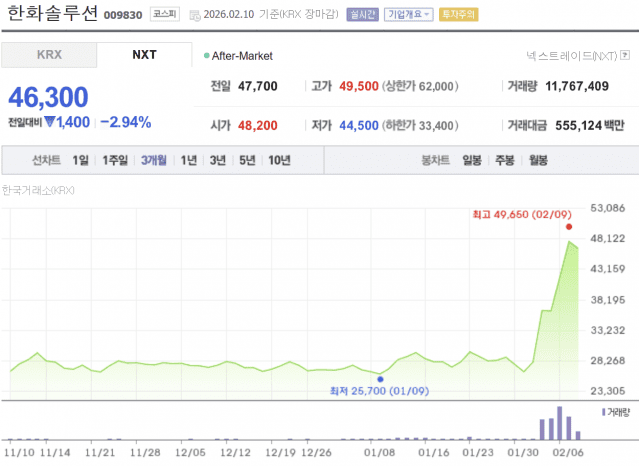
Task: Click the 넥스트레이드(NXT) help icon
Action: point(627,56)
